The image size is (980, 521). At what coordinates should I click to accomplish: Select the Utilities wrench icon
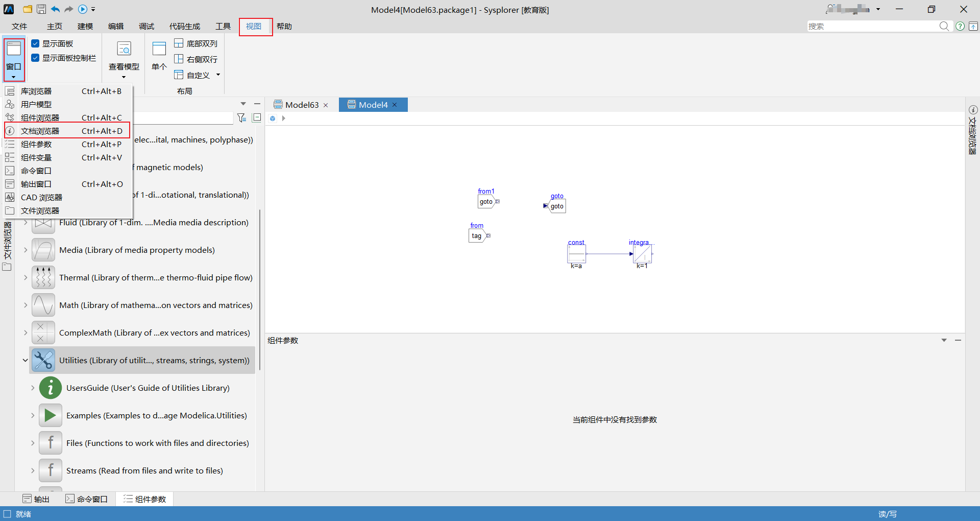pyautogui.click(x=43, y=360)
